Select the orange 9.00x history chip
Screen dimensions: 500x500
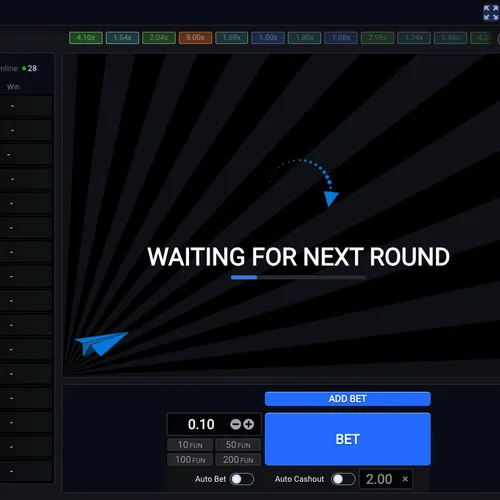tap(195, 38)
